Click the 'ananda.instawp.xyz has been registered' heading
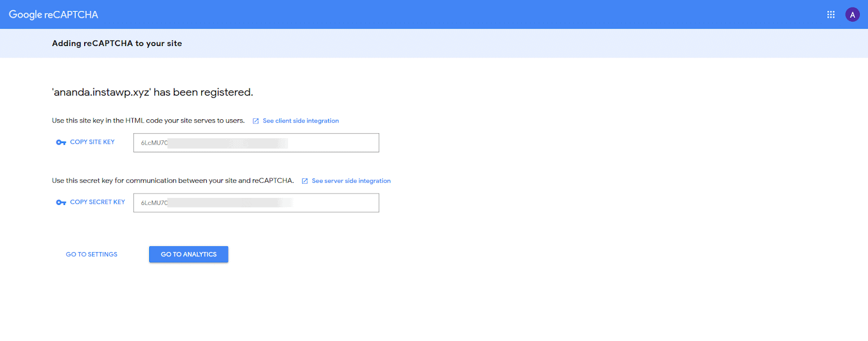 click(152, 92)
